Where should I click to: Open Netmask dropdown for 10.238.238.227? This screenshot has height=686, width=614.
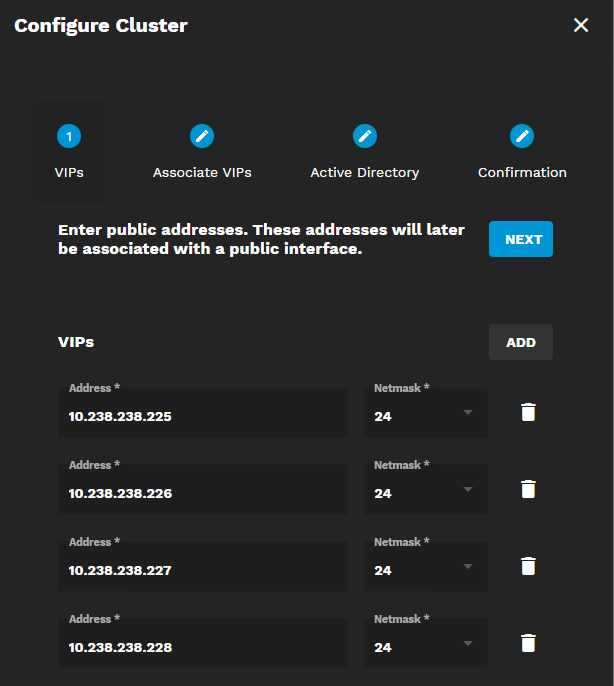pyautogui.click(x=425, y=569)
